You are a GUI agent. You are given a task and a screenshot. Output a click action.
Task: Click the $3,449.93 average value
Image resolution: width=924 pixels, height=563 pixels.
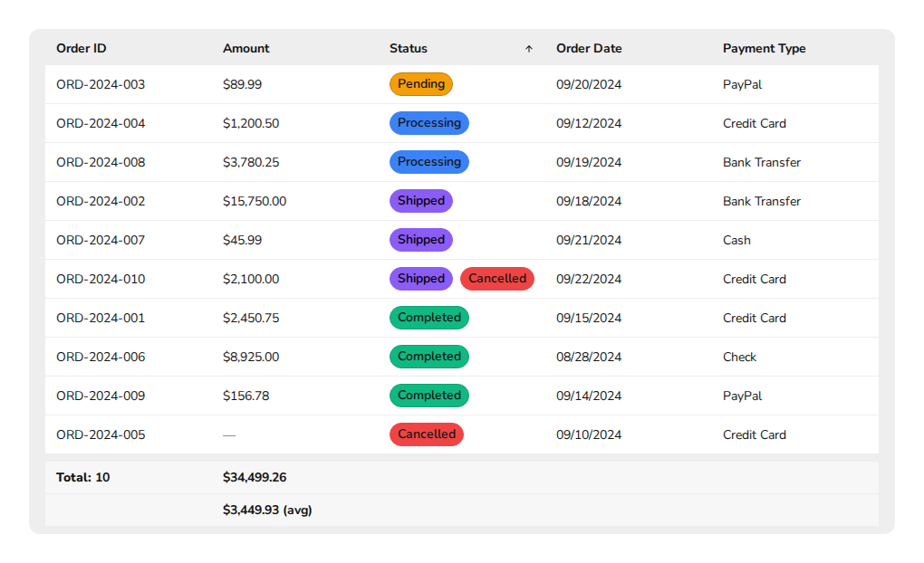tap(267, 510)
